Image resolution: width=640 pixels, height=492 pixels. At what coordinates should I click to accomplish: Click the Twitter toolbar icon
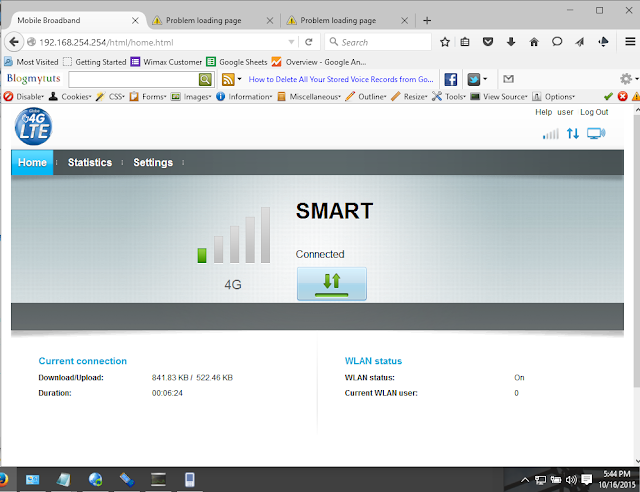click(473, 79)
